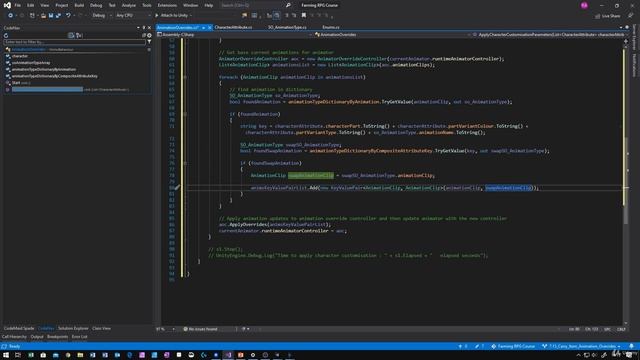This screenshot has width=640, height=360.
Task: Switch to the SO_AnimationType.cs tab
Action: coord(287,27)
